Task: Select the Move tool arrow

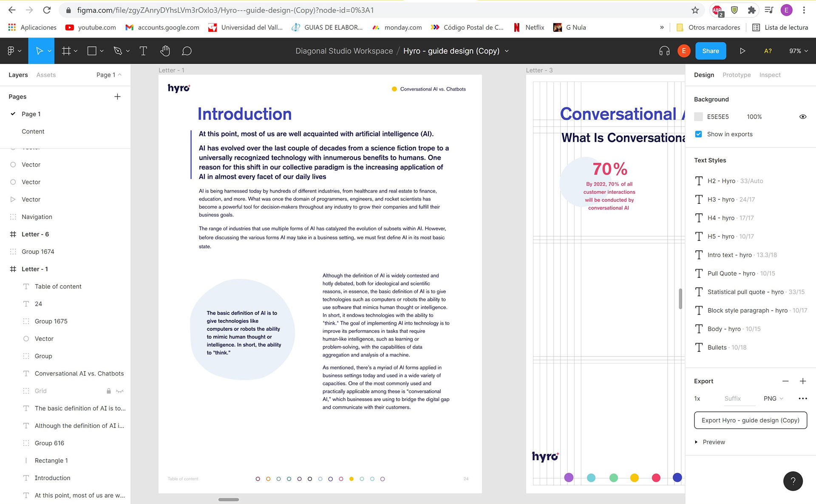Action: tap(39, 51)
